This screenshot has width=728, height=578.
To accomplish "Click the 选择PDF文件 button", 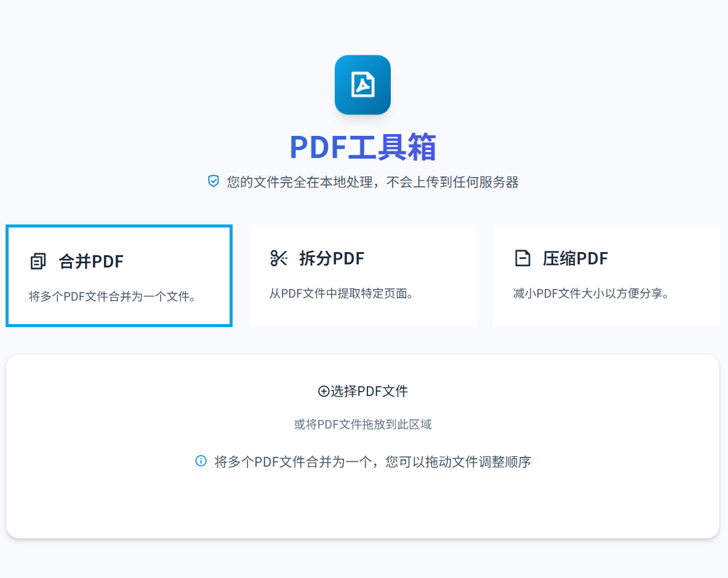I will tap(362, 391).
